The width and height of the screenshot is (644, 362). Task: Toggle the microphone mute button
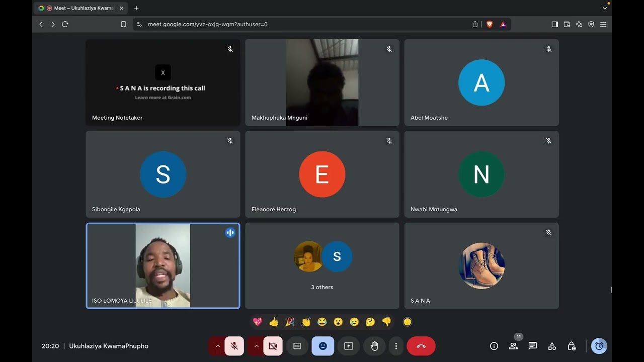234,346
